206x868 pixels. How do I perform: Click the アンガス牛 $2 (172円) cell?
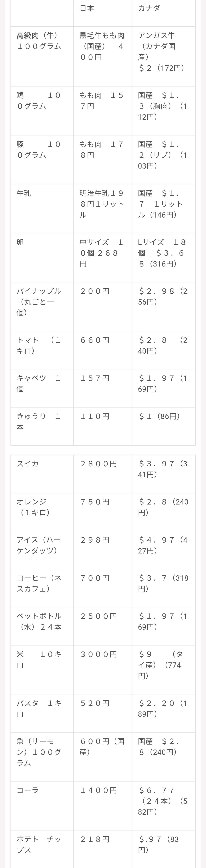[x=163, y=56]
